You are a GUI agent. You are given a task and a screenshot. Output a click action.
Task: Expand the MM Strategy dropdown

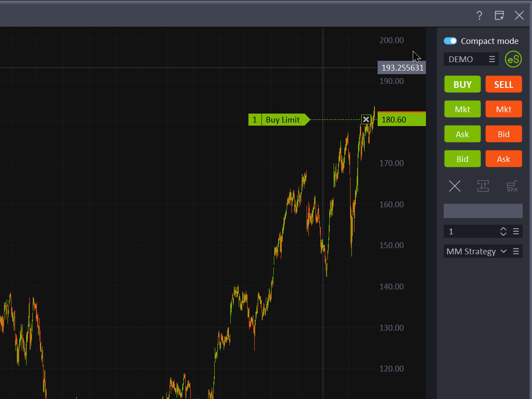pyautogui.click(x=503, y=251)
